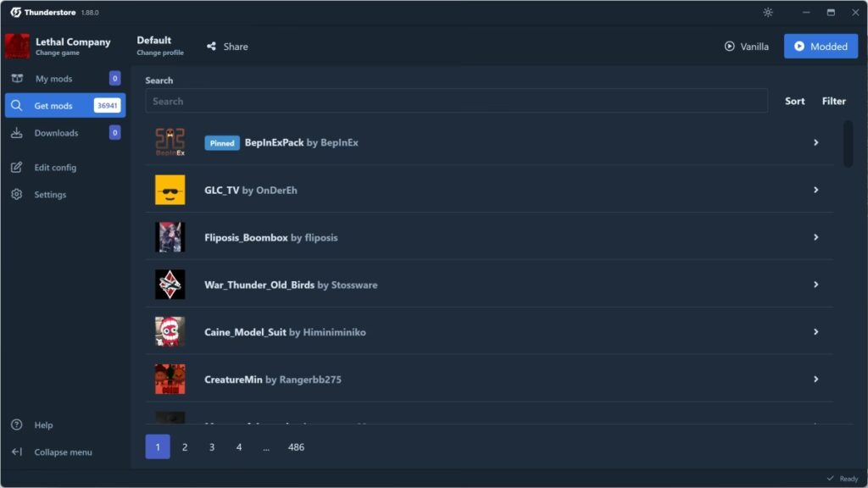Toggle the light/dark theme sun icon

click(x=768, y=12)
